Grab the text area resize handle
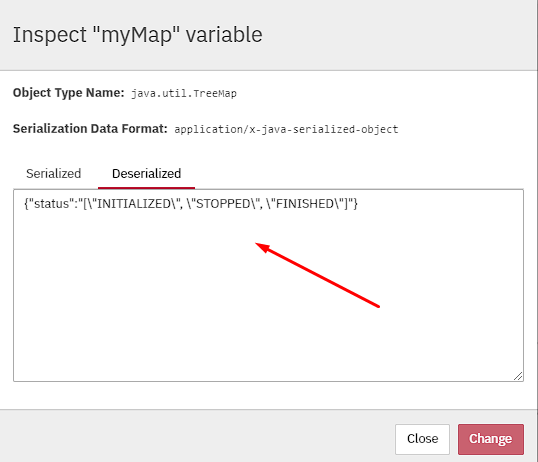Viewport: 538px width, 462px height. [518, 376]
